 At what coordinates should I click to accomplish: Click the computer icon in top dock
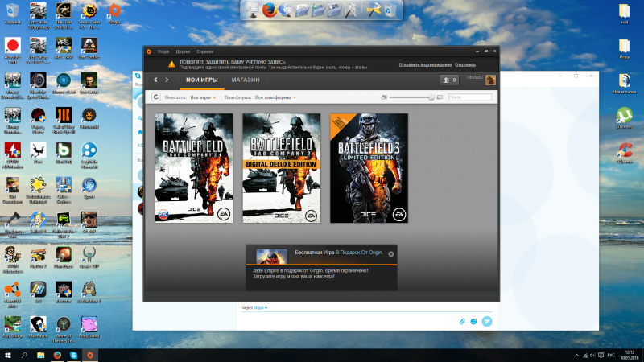252,10
